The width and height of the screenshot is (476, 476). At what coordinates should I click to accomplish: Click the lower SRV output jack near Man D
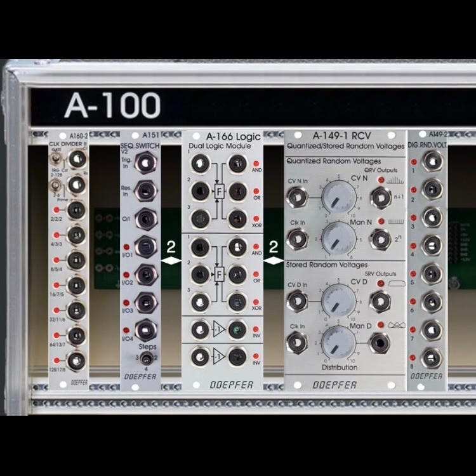click(379, 343)
